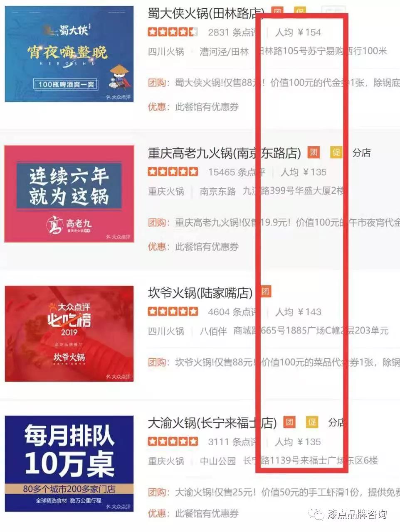The image size is (400, 532).
Task: Open the 坎爷火锅 必吃榜 thumbnail
Action: [69, 333]
